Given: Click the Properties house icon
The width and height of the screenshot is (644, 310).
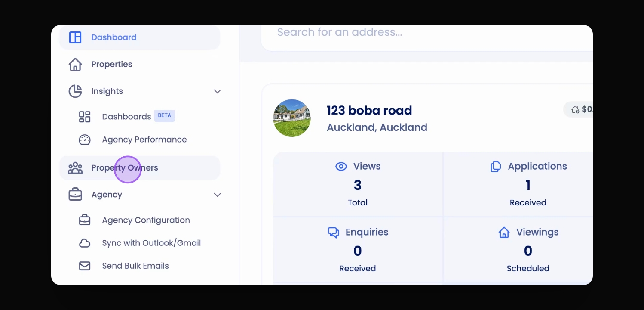Looking at the screenshot, I should [75, 64].
